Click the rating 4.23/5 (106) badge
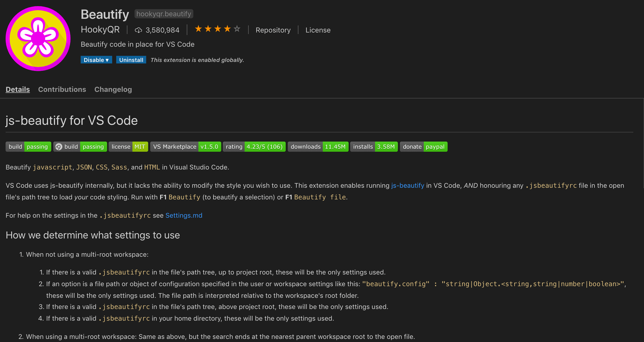 click(x=254, y=147)
